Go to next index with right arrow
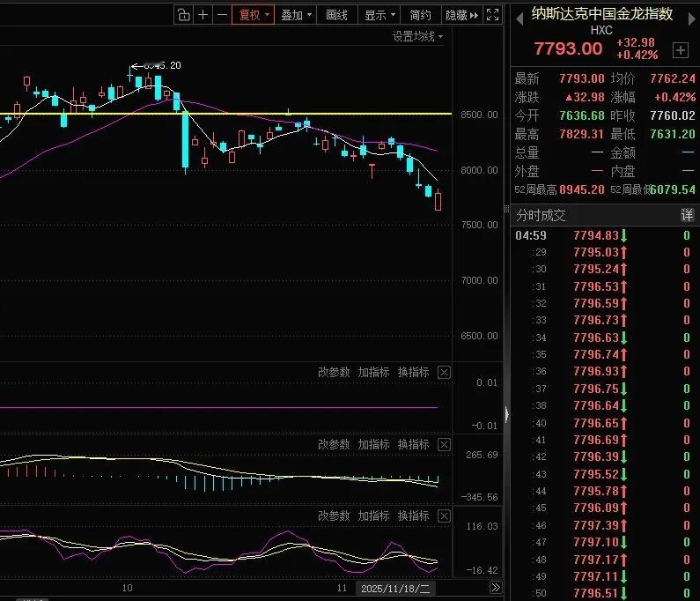The height and width of the screenshot is (601, 700). (692, 19)
